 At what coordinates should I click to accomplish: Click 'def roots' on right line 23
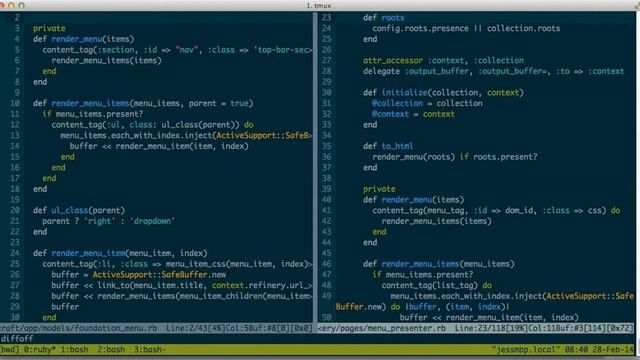pos(384,18)
